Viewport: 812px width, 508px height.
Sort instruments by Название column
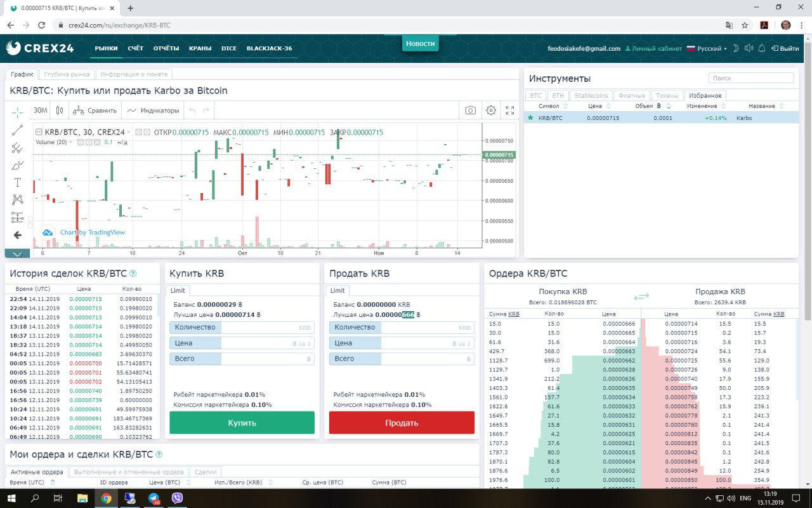tap(765, 106)
